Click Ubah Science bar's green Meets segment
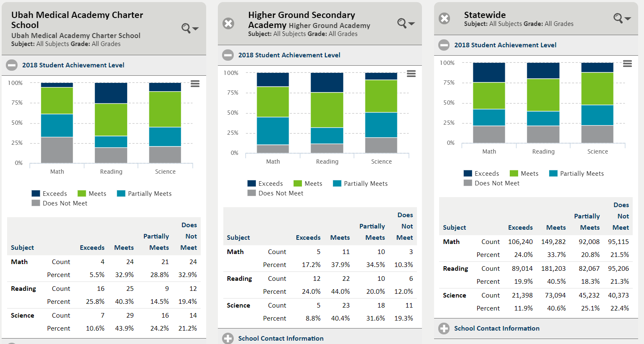 (165, 109)
